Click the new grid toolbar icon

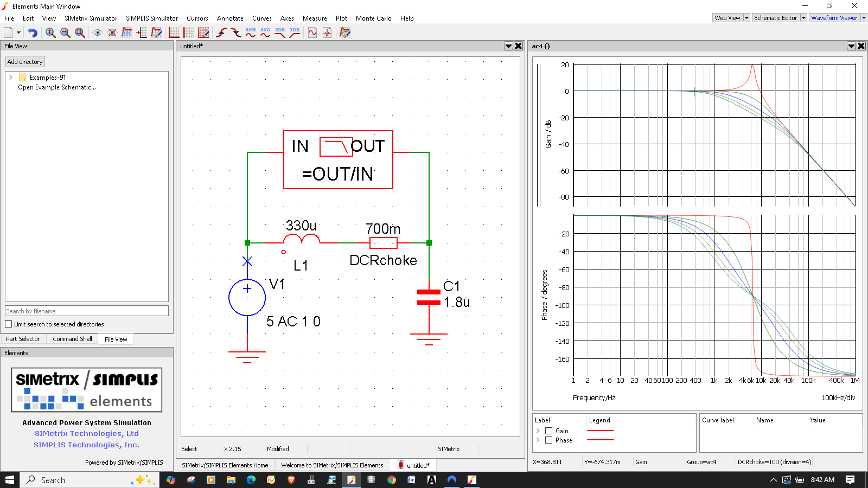click(189, 33)
